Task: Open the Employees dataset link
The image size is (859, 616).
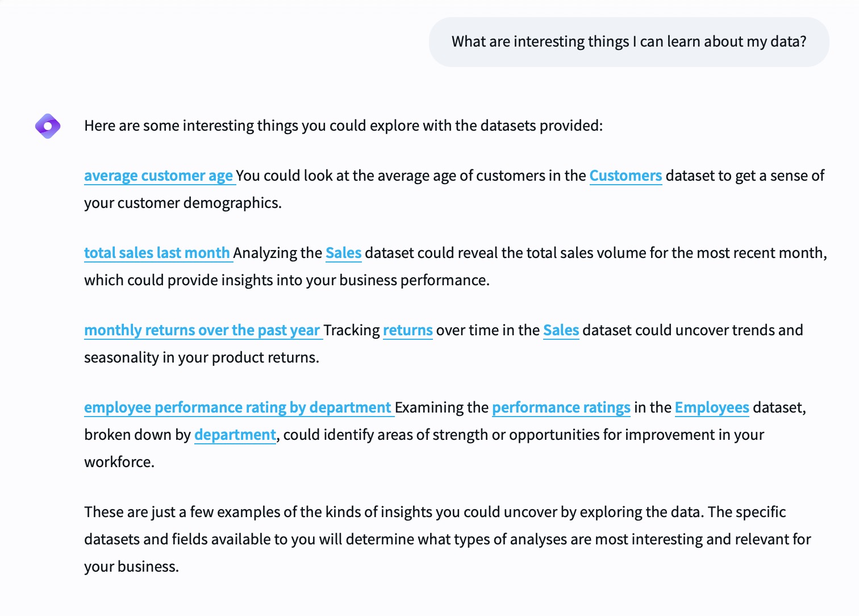Action: pyautogui.click(x=712, y=407)
